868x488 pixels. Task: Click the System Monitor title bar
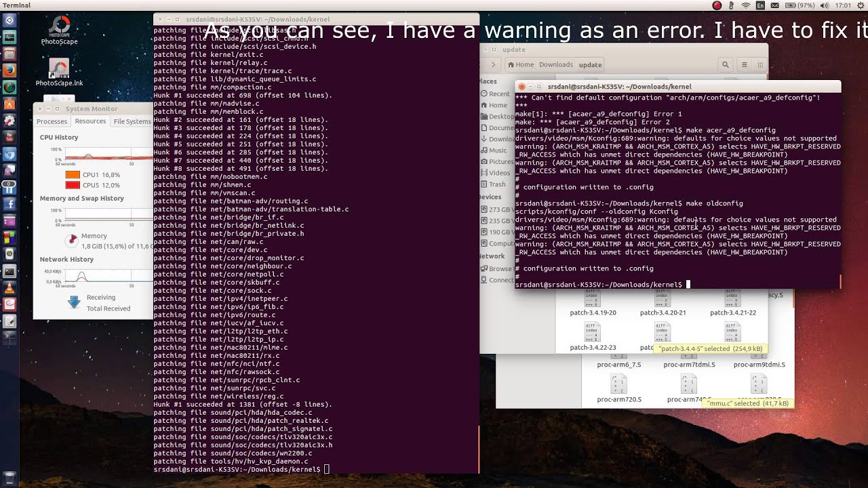(x=93, y=108)
